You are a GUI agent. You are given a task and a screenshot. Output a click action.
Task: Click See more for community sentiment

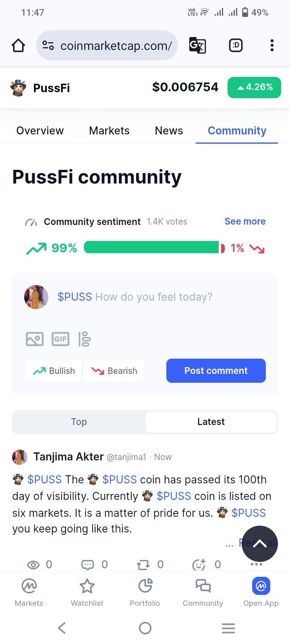[x=245, y=221]
